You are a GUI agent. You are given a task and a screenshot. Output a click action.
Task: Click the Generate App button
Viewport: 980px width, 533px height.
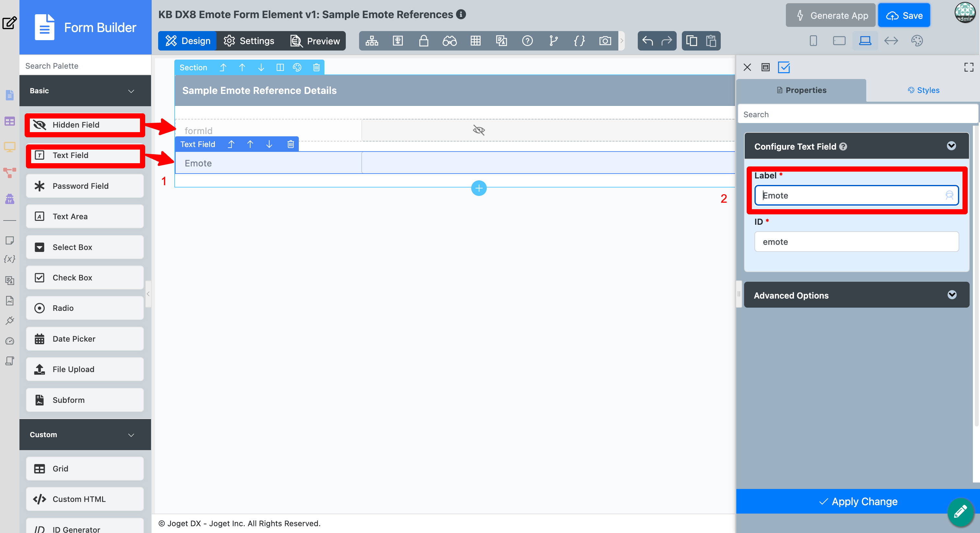pos(831,15)
